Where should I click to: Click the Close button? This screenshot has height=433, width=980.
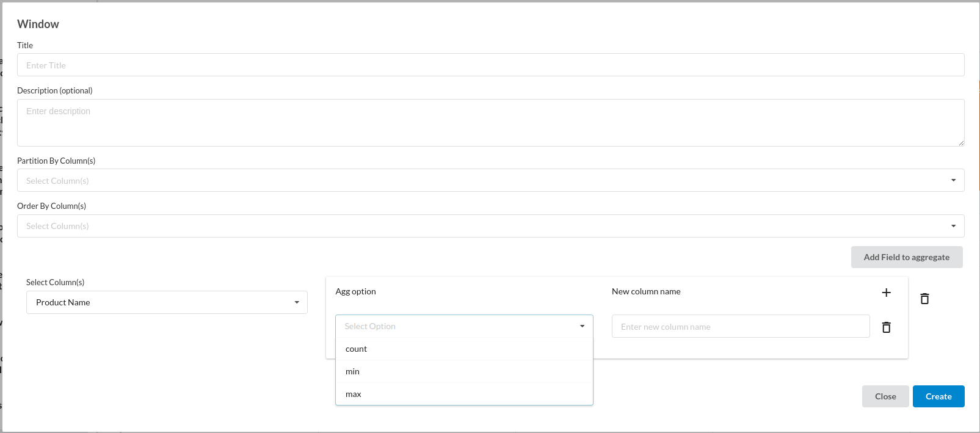885,396
